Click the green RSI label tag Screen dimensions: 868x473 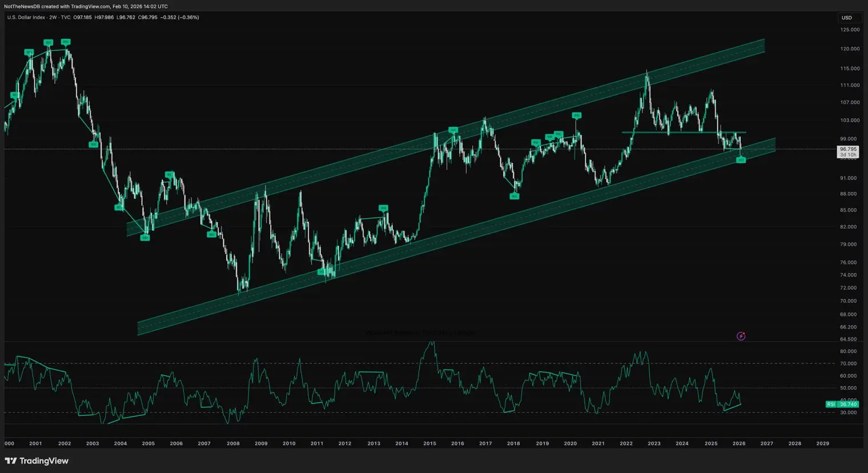(830, 404)
